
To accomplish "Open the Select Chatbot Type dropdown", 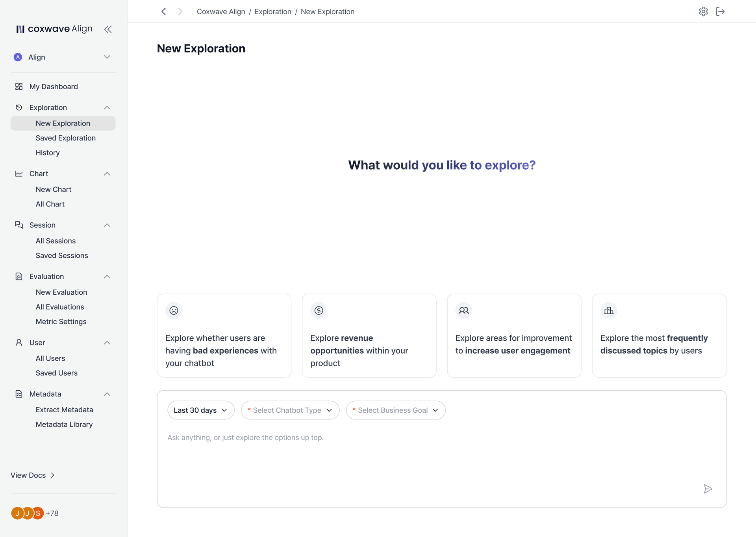I will pyautogui.click(x=290, y=410).
